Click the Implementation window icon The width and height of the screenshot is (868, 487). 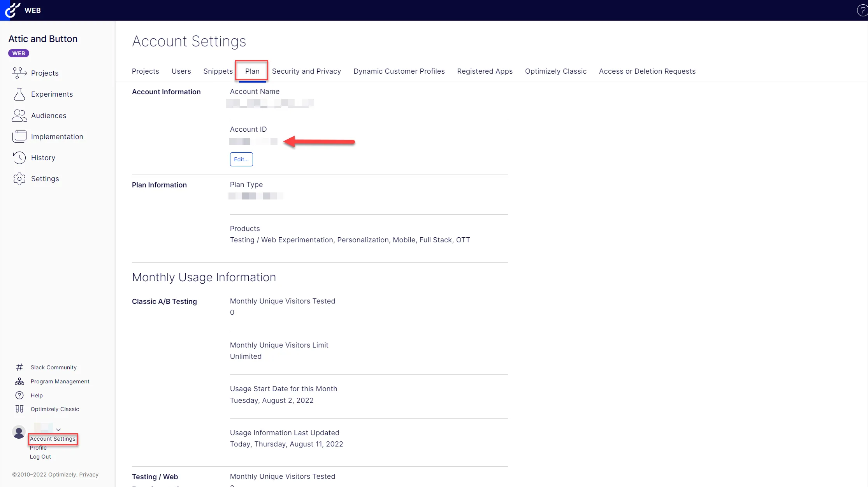[x=19, y=136]
